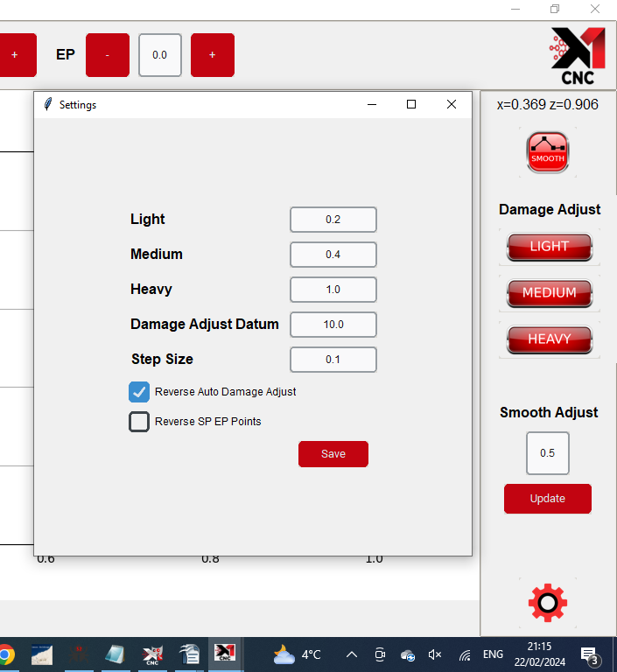The height and width of the screenshot is (672, 617).
Task: Apply LIGHT damage adjust
Action: [549, 247]
